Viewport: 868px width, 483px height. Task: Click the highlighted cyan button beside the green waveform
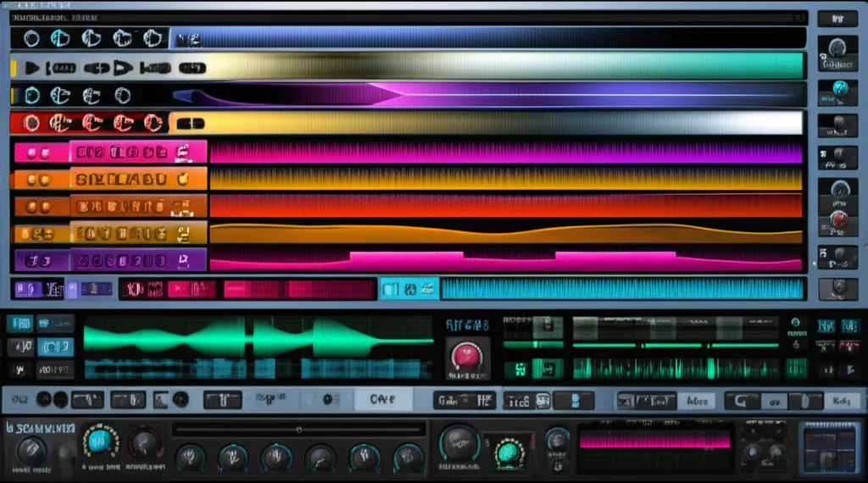click(55, 347)
